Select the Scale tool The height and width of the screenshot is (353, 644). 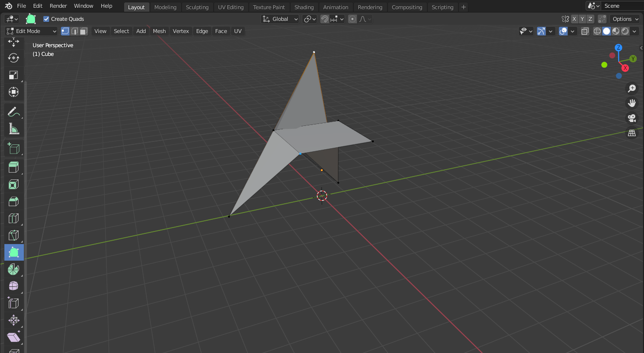(14, 75)
